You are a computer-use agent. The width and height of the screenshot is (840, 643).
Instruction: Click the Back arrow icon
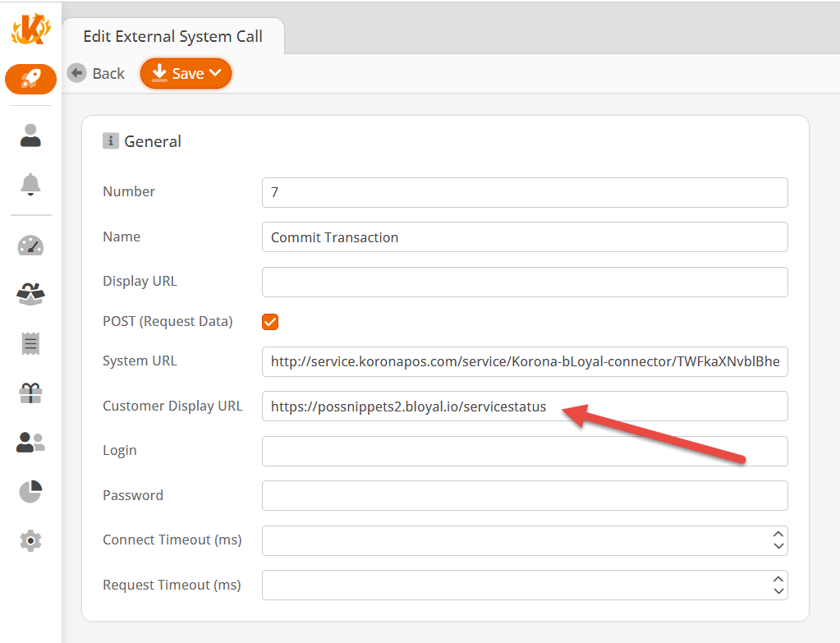(x=76, y=73)
